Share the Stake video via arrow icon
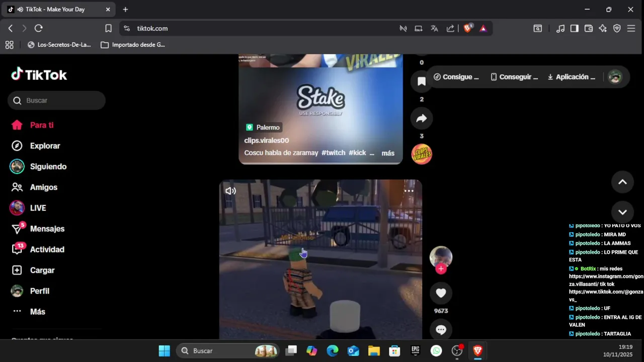The width and height of the screenshot is (644, 362). [422, 119]
